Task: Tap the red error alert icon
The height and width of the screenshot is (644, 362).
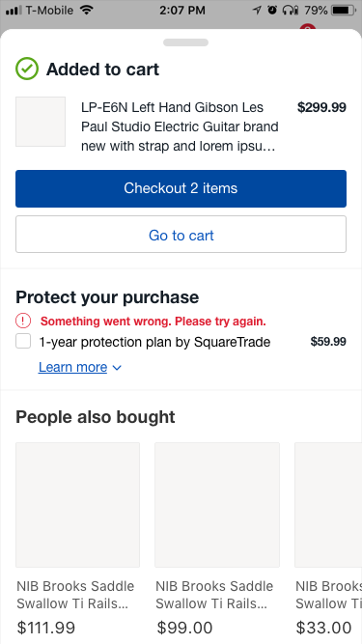Action: pyautogui.click(x=23, y=321)
